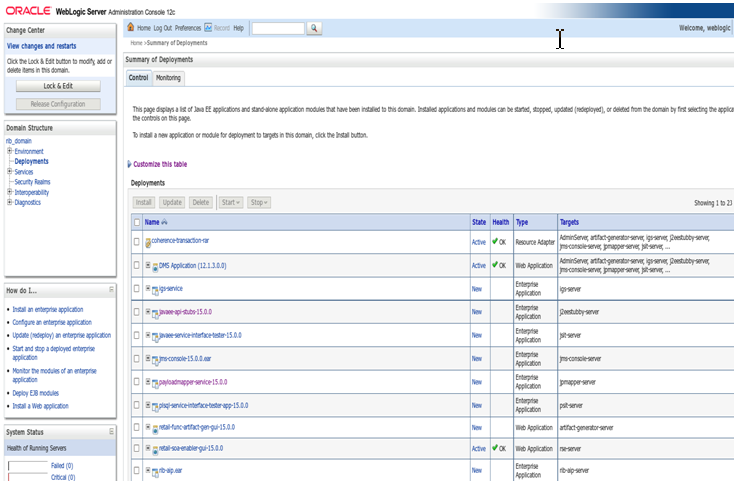
Task: Check the javaee-service-interface-tester-15.0.0 row checkbox
Action: (137, 335)
